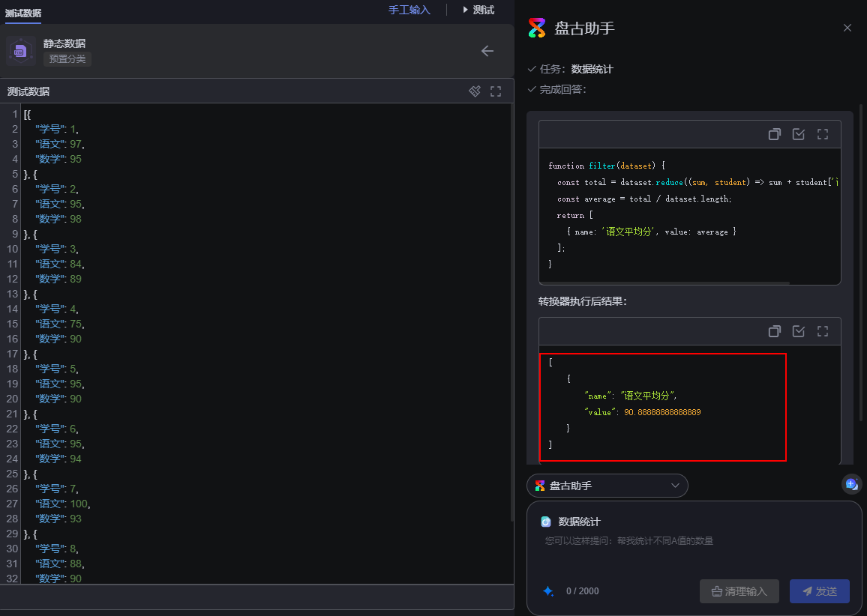This screenshot has height=616, width=867.
Task: Click the 清理输入 button
Action: (x=739, y=591)
